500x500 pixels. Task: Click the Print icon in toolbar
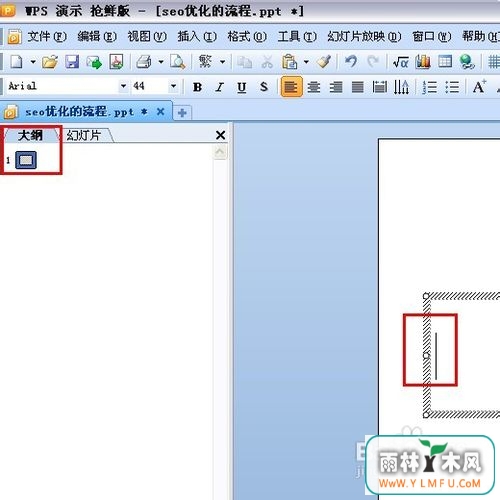click(x=144, y=62)
